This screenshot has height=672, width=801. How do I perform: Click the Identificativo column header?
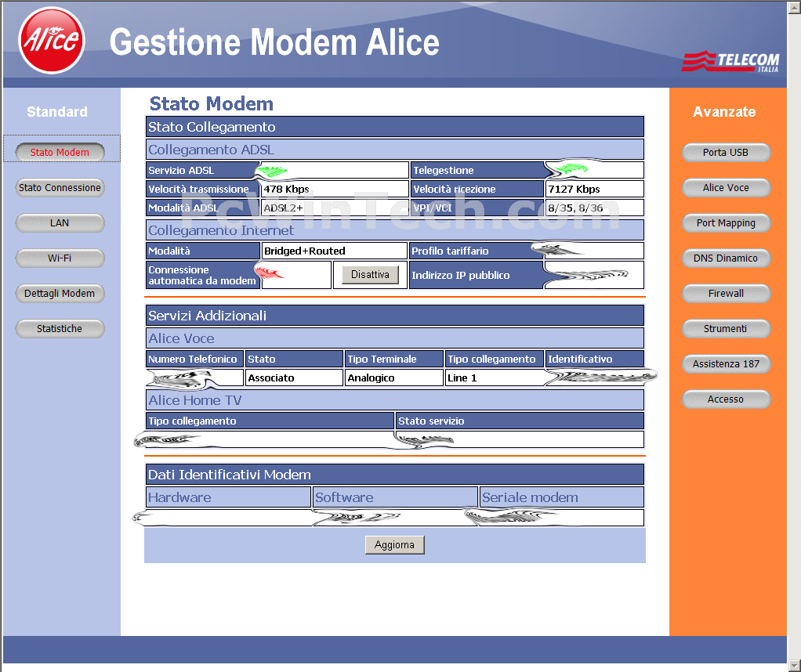(595, 359)
